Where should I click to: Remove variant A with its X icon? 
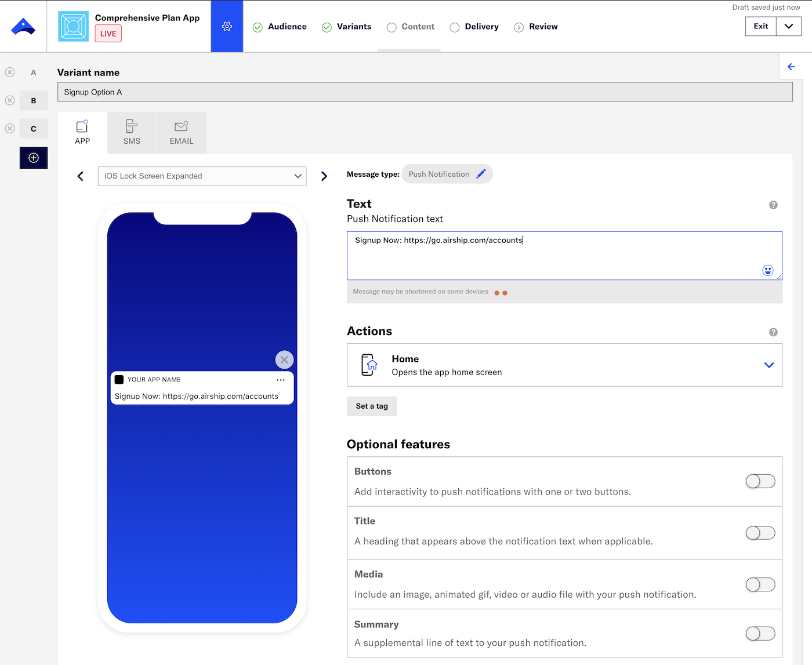(x=10, y=72)
